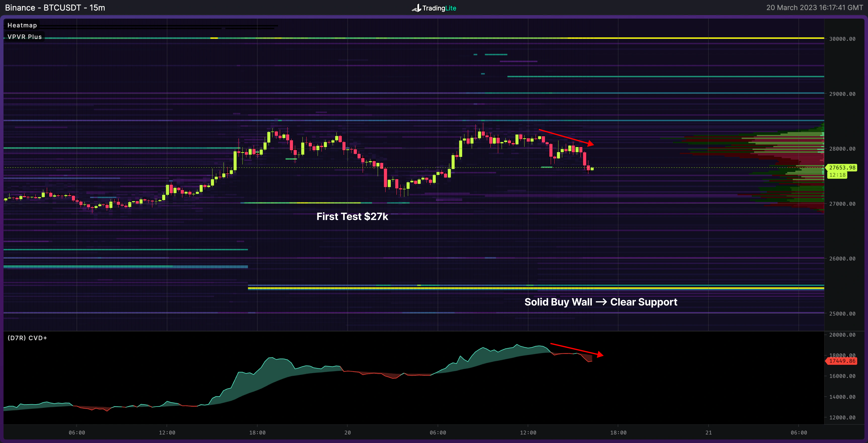The width and height of the screenshot is (868, 443).
Task: Click the current price tag 27653.98
Action: [842, 167]
